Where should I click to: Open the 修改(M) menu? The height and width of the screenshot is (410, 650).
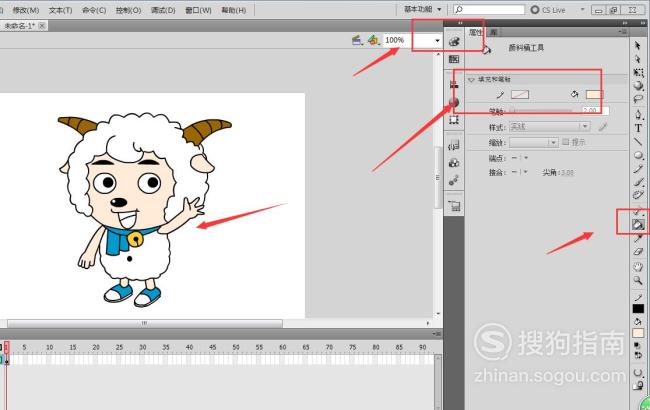[x=26, y=10]
